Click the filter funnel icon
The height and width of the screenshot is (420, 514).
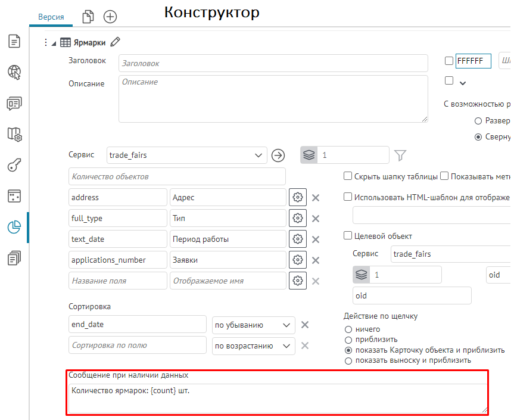400,155
